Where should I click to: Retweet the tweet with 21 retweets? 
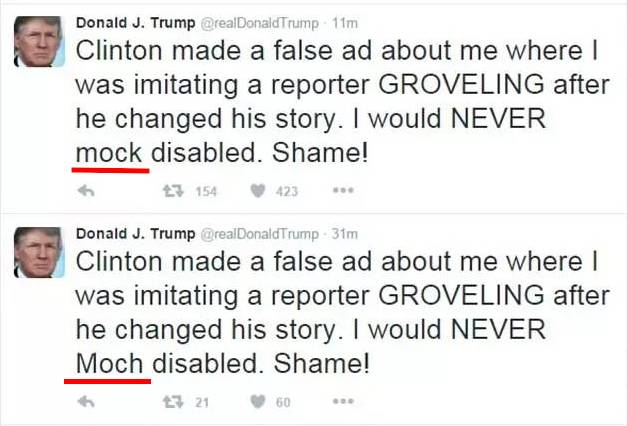coord(173,402)
